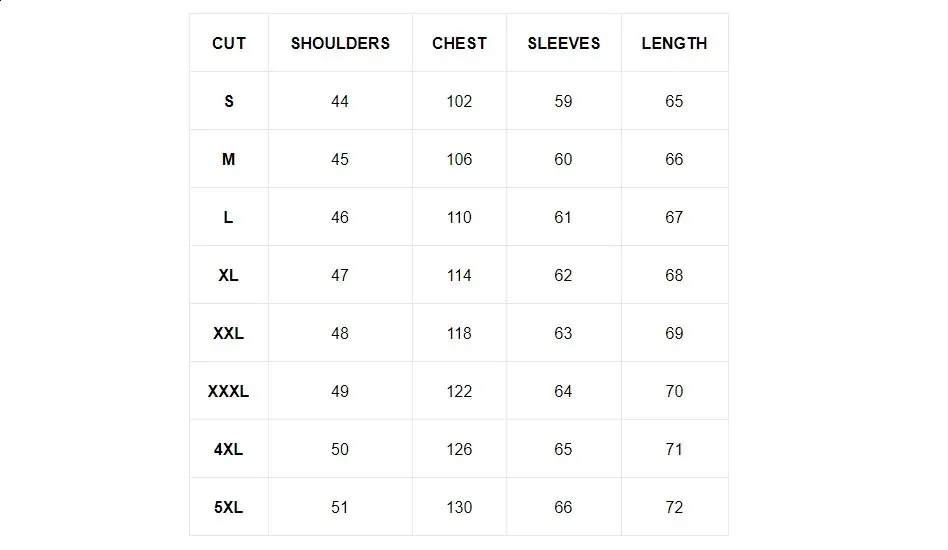Click the CHEST column header

coord(459,43)
